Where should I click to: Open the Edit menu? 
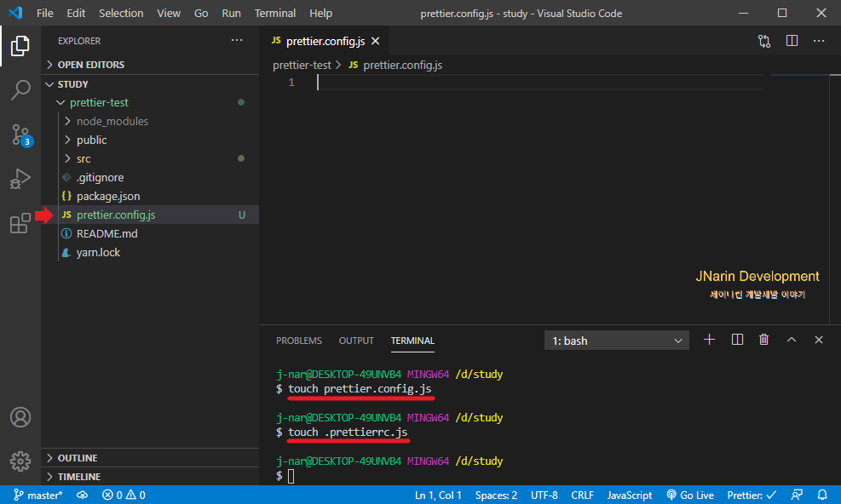pyautogui.click(x=76, y=13)
